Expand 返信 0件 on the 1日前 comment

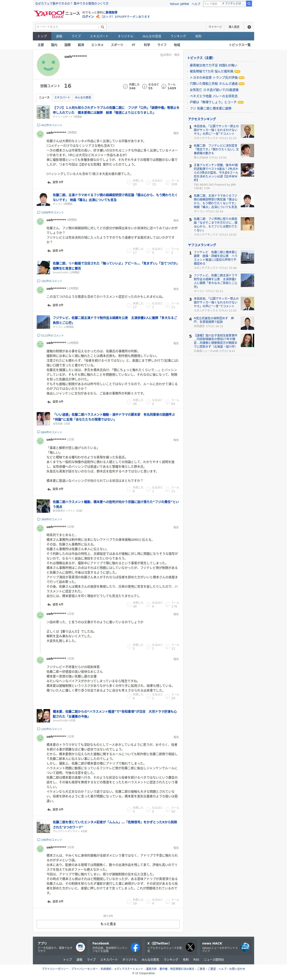coord(55,489)
